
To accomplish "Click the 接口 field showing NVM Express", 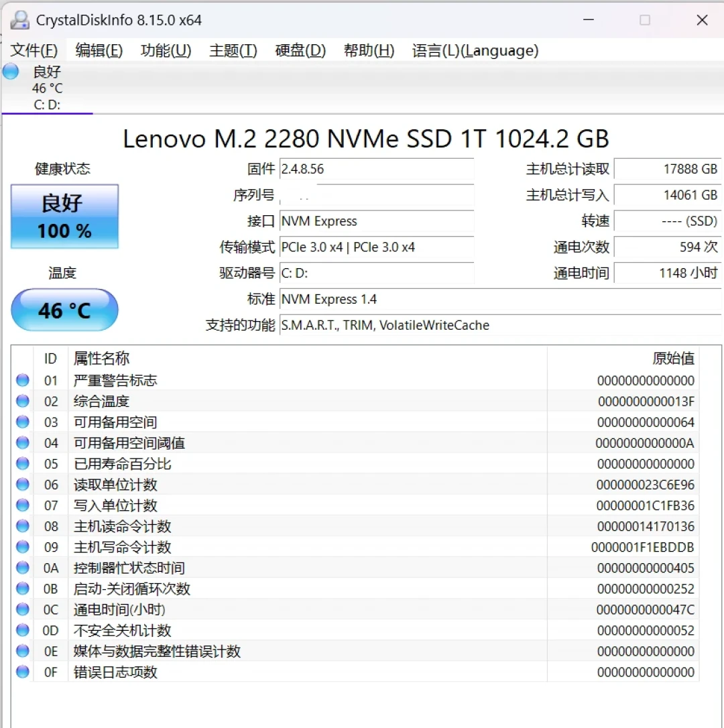I will [377, 221].
